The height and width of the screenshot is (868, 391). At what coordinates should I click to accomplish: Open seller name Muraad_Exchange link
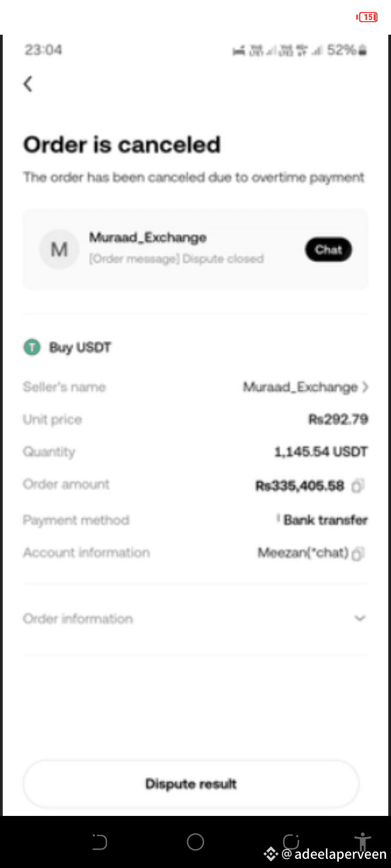pos(300,387)
